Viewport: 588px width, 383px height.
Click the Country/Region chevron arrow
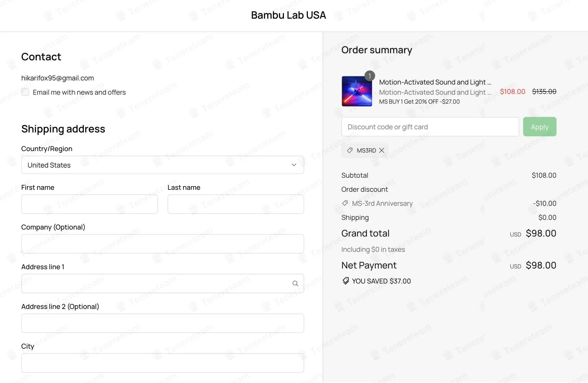[294, 165]
